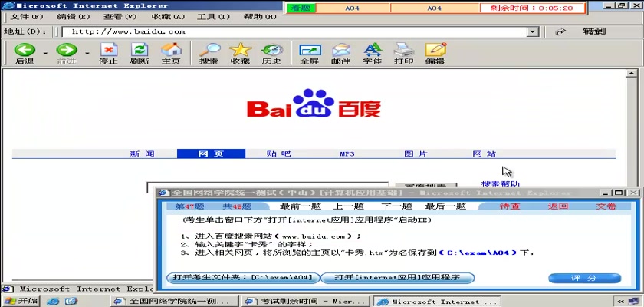Switch to Microsoft Internet taskbar window
This screenshot has height=307, width=644.
(x=438, y=302)
